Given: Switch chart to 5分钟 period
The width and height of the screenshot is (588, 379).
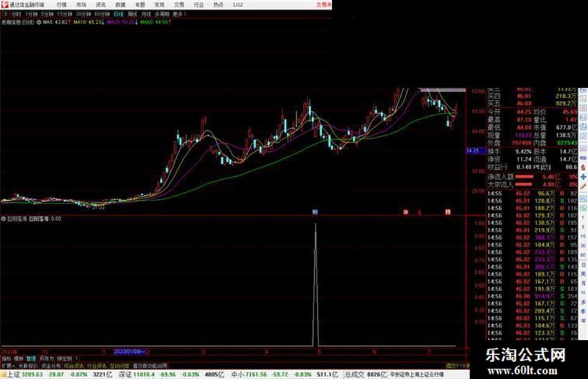Looking at the screenshot, I should point(47,14).
